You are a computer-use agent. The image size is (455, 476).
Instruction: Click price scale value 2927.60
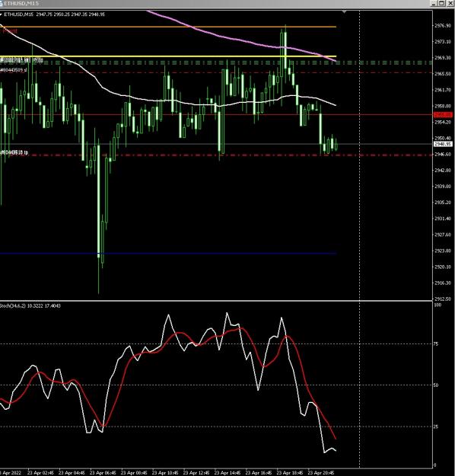[x=443, y=235]
